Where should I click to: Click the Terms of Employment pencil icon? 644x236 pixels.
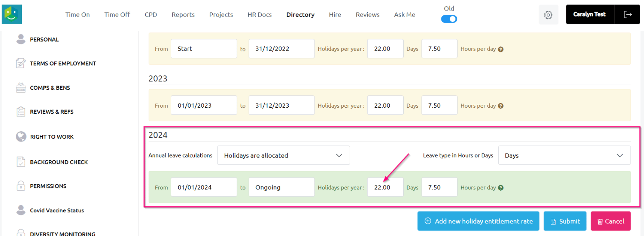21,63
